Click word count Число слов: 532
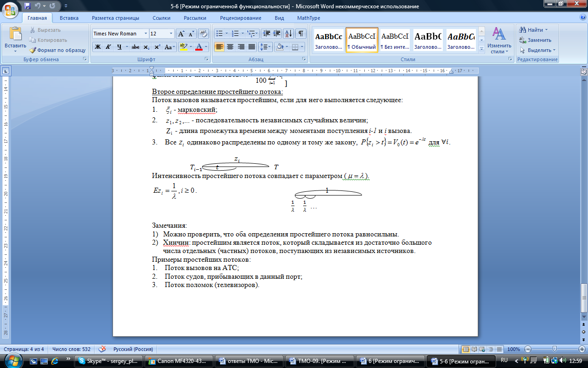588x368 pixels. pos(71,349)
